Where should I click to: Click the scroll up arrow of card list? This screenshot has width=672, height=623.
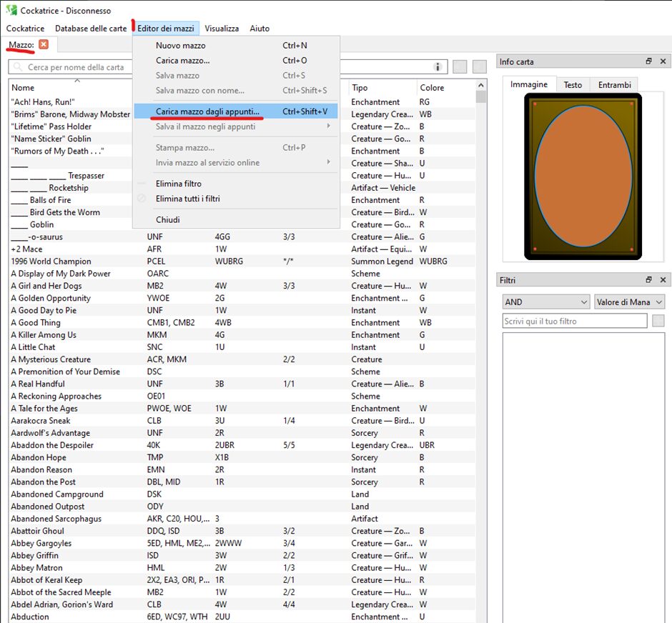pos(481,86)
